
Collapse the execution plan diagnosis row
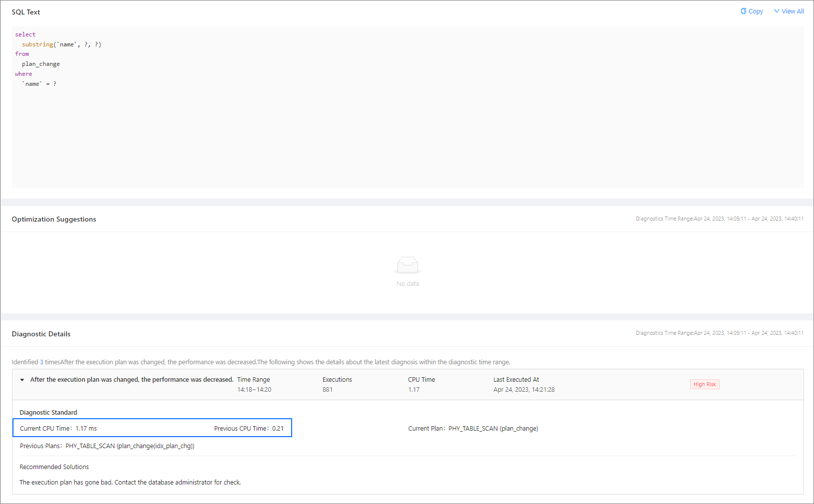tap(22, 380)
